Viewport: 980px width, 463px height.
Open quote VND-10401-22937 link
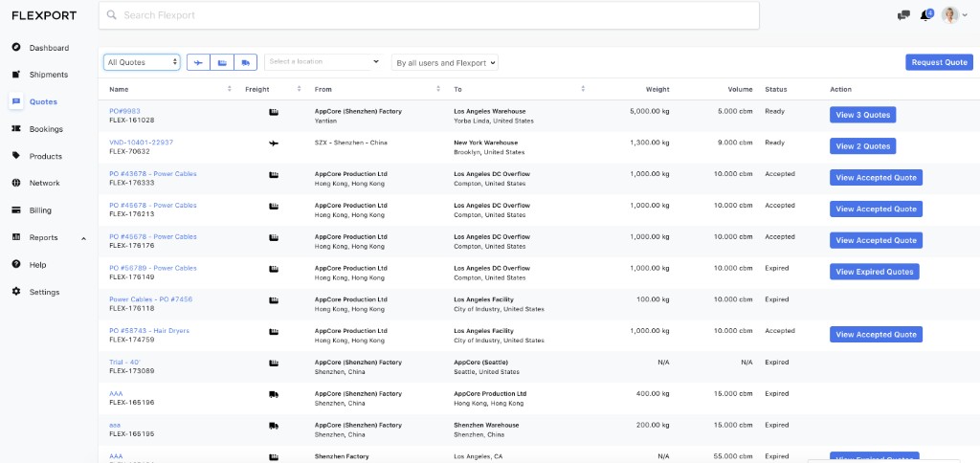[x=142, y=143]
